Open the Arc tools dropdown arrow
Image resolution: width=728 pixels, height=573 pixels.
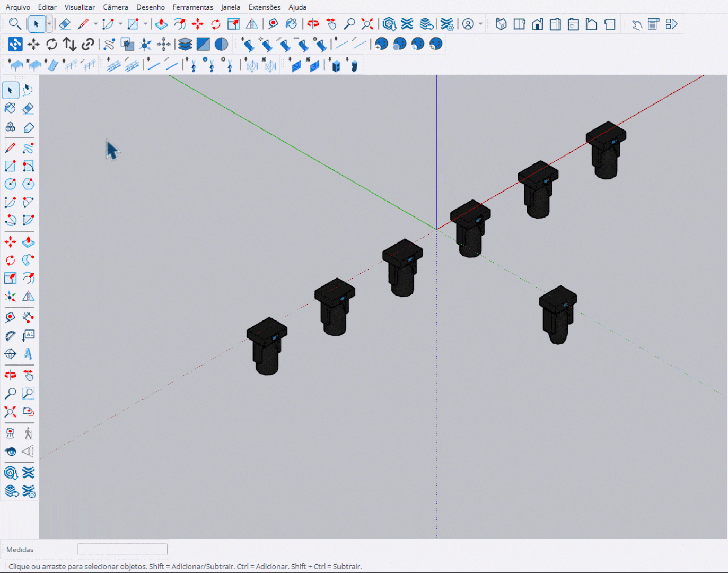click(120, 24)
